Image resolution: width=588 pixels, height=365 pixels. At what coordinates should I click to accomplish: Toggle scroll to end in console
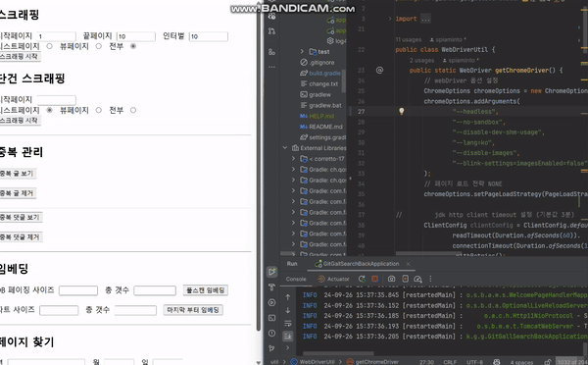[287, 337]
